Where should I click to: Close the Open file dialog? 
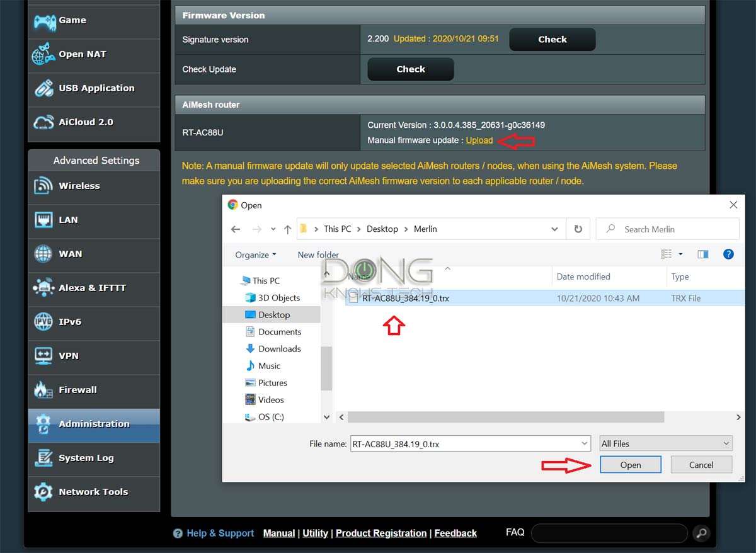coord(733,205)
